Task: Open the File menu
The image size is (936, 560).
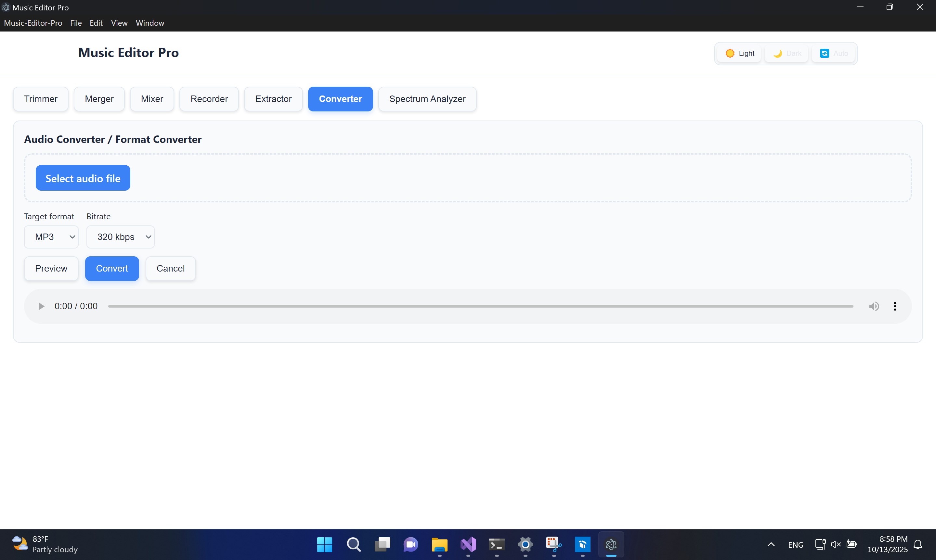Action: coord(76,23)
